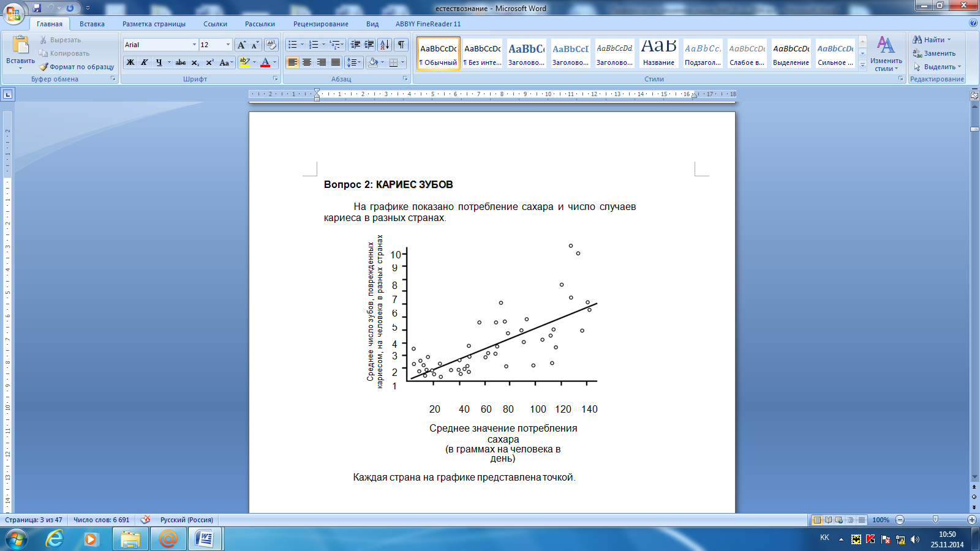Image resolution: width=980 pixels, height=551 pixels.
Task: Justify the paragraph text
Action: pyautogui.click(x=336, y=62)
